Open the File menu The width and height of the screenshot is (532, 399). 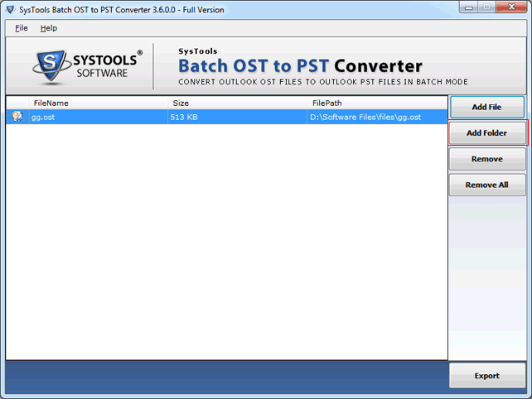(x=22, y=28)
